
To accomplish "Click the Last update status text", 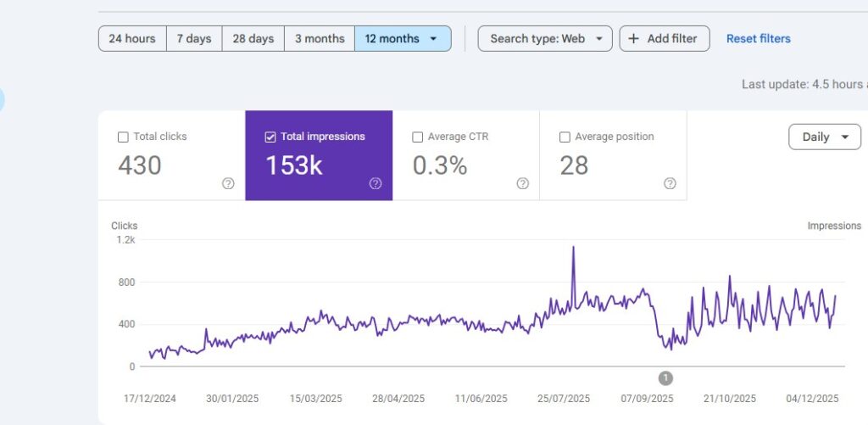I will (x=805, y=84).
